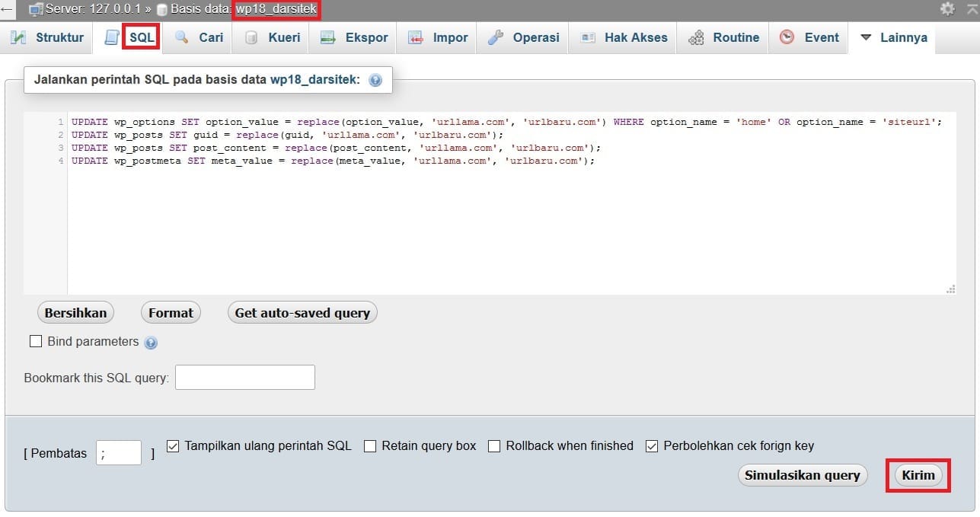Viewport: 980px width, 517px height.
Task: Switch to the Hak Akses tab
Action: pos(623,37)
